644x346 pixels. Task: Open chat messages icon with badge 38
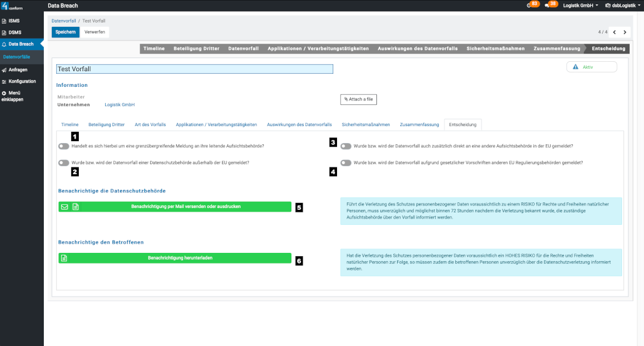tap(547, 5)
